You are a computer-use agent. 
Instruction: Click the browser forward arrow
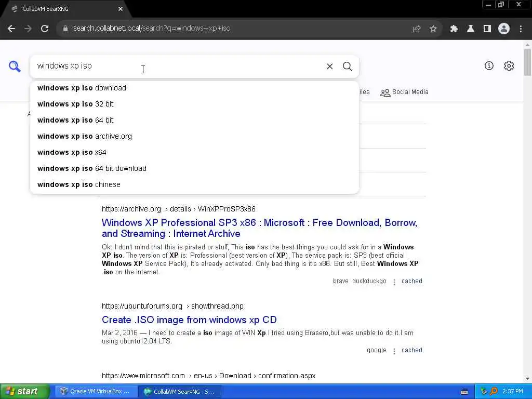click(28, 29)
